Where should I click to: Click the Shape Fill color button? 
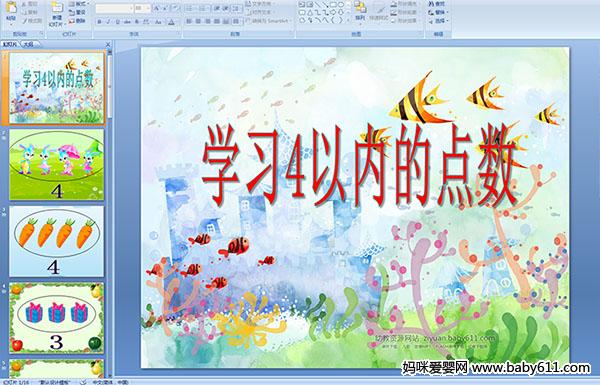406,4
